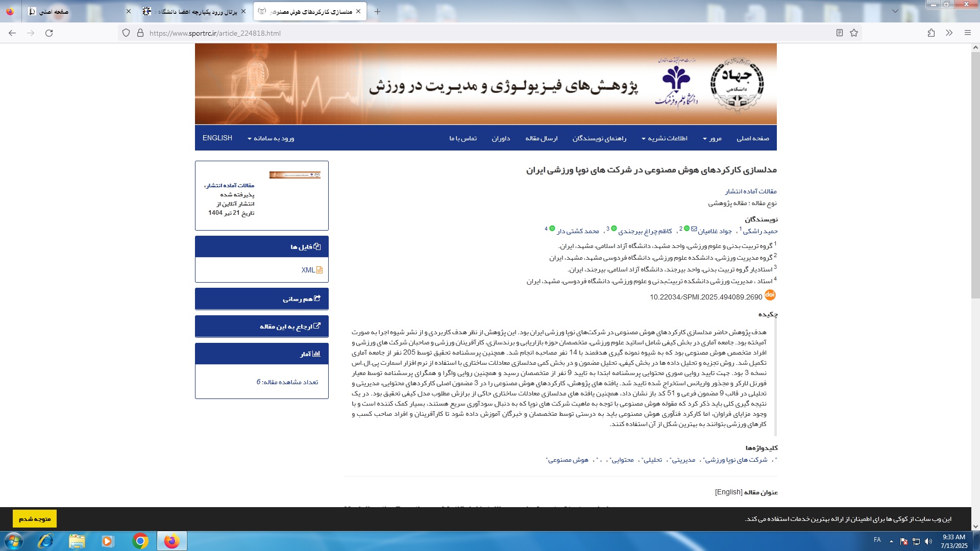Expand the هم رسانی share panel
Viewport: 980px width, 551px height.
point(262,299)
